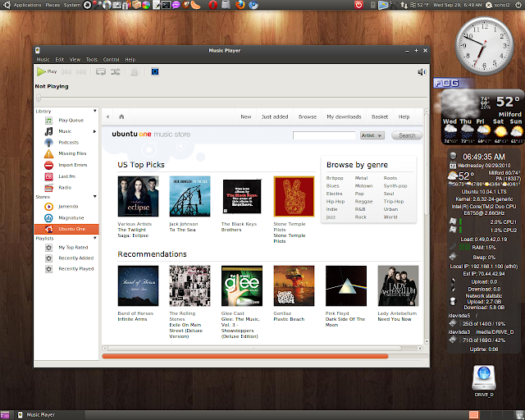Open the Basket tab
This screenshot has height=420, width=525.
click(380, 116)
